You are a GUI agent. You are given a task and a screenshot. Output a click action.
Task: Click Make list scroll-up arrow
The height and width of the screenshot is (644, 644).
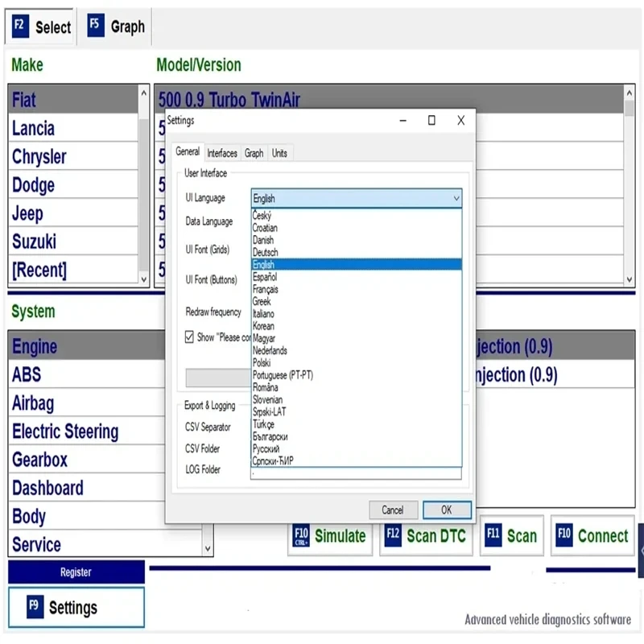point(144,93)
